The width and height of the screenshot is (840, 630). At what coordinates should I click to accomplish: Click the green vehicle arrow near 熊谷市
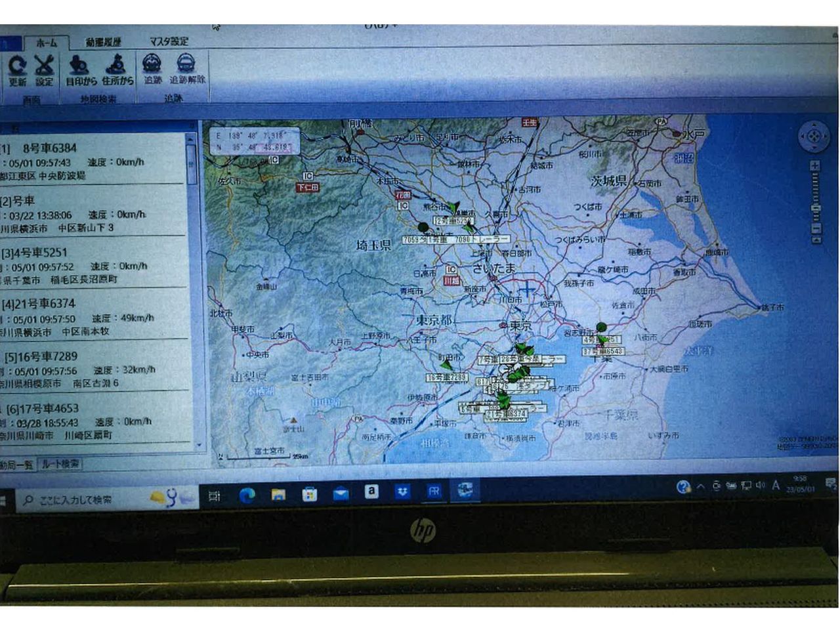(x=453, y=207)
